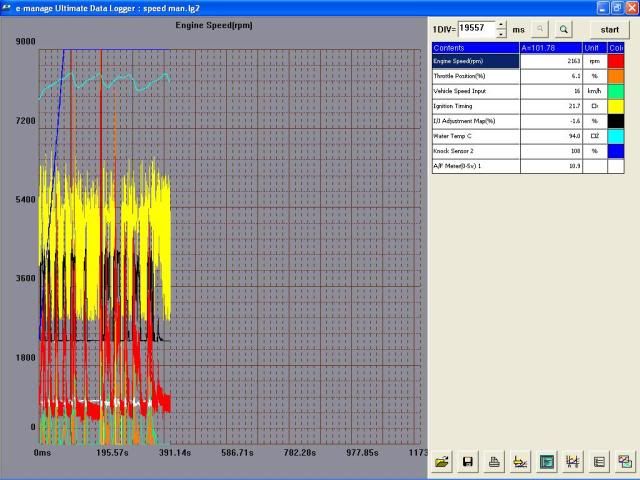The width and height of the screenshot is (640, 480).
Task: Click the Contents column header
Action: (x=476, y=48)
